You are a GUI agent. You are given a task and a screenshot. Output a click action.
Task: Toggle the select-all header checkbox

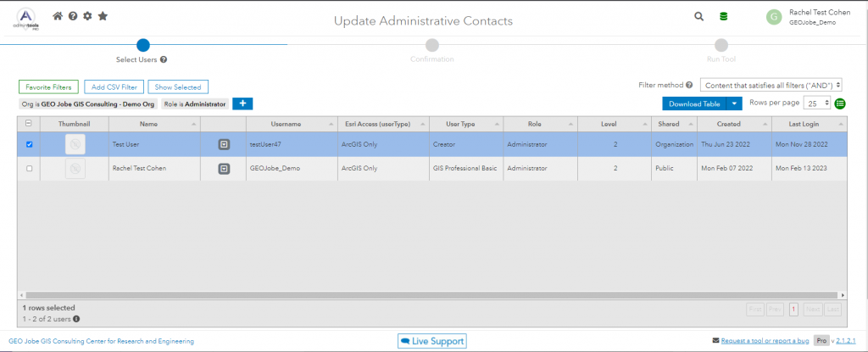click(30, 124)
